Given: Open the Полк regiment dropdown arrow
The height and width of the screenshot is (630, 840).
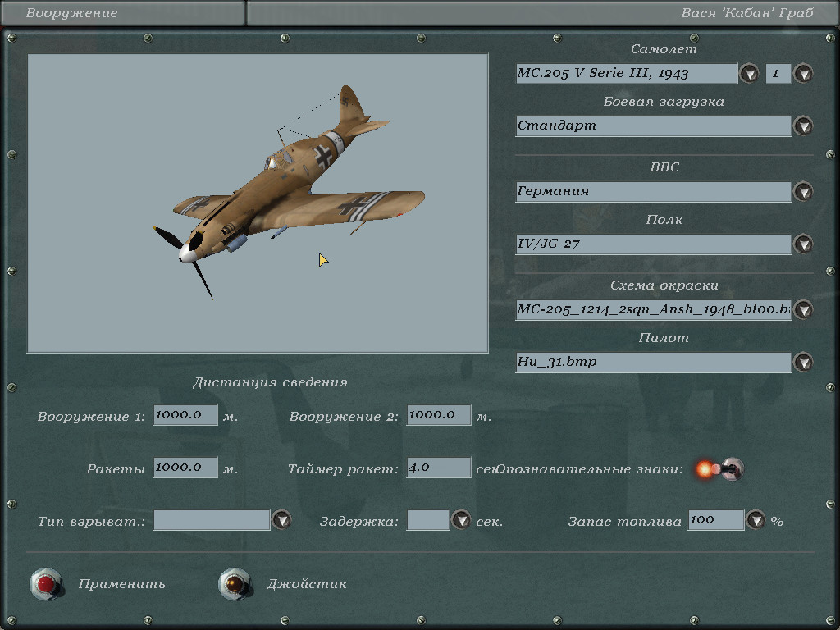Looking at the screenshot, I should click(803, 244).
